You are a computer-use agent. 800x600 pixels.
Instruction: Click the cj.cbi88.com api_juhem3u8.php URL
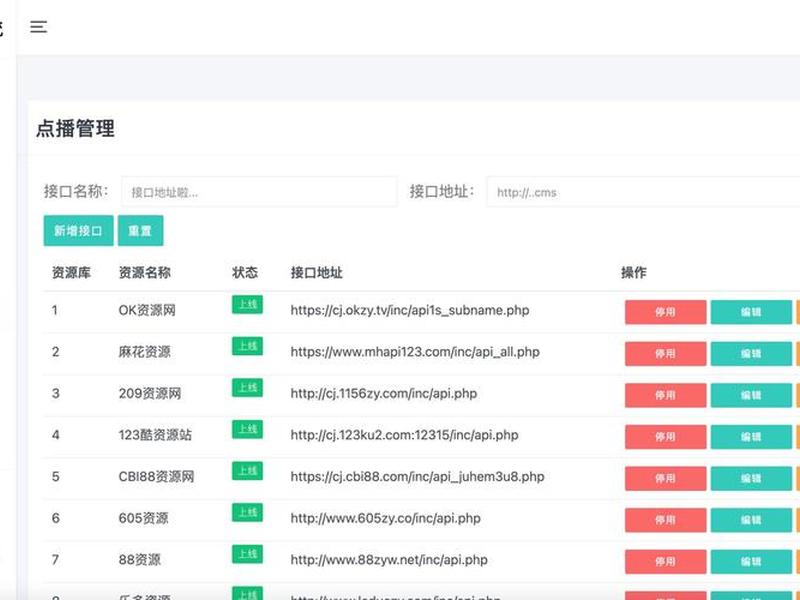[x=417, y=477]
